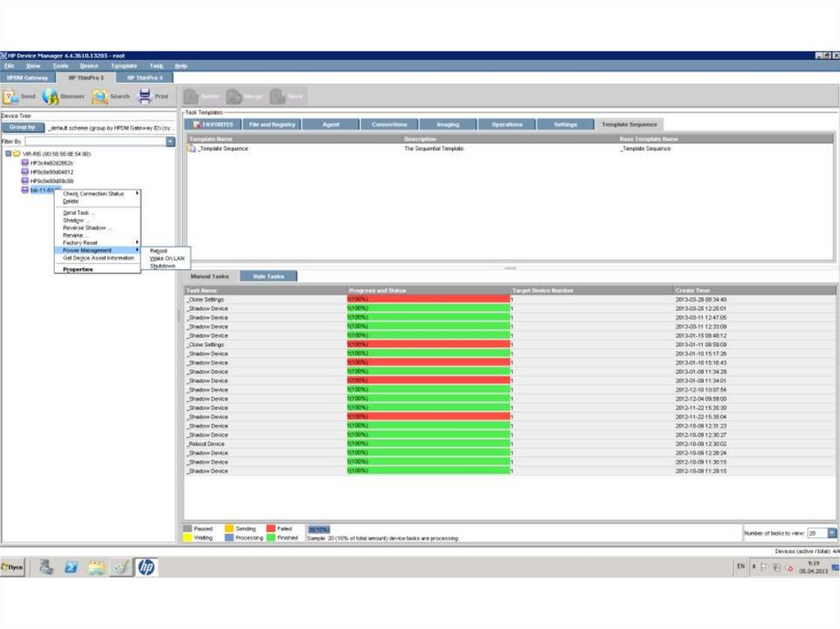Click the Print printer icon
The height and width of the screenshot is (629, 840).
click(144, 96)
